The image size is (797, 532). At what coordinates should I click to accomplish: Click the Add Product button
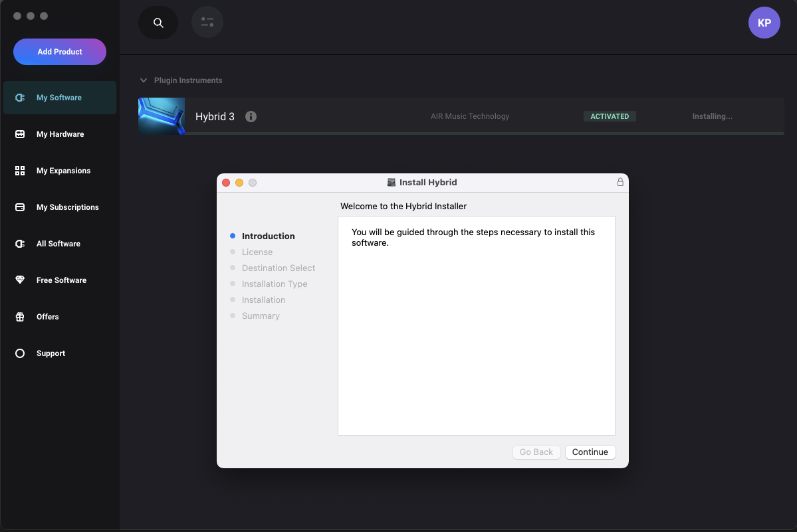point(59,52)
